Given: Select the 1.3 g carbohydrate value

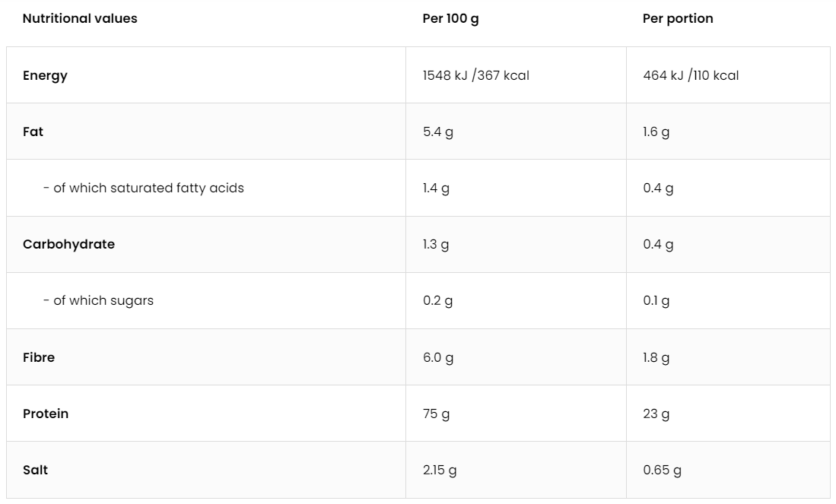Looking at the screenshot, I should [x=436, y=244].
